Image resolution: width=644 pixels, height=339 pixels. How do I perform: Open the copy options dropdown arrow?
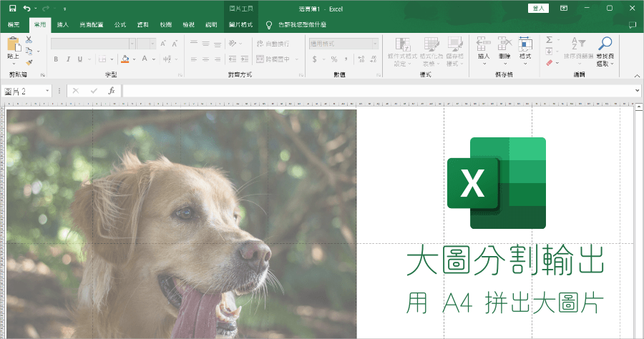pyautogui.click(x=38, y=51)
